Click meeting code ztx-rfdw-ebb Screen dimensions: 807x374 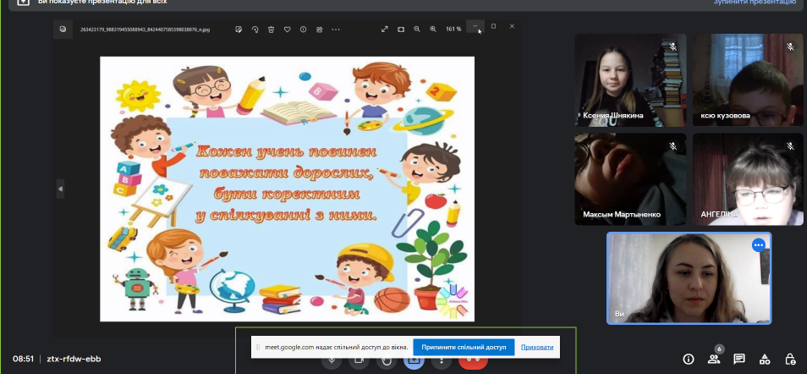click(x=74, y=359)
